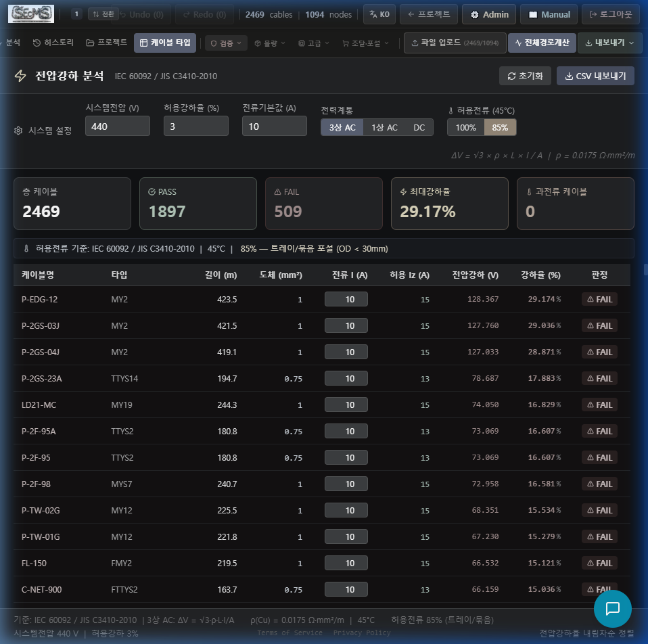Open the 케이블 타입 tab
The image size is (648, 644).
pos(165,43)
